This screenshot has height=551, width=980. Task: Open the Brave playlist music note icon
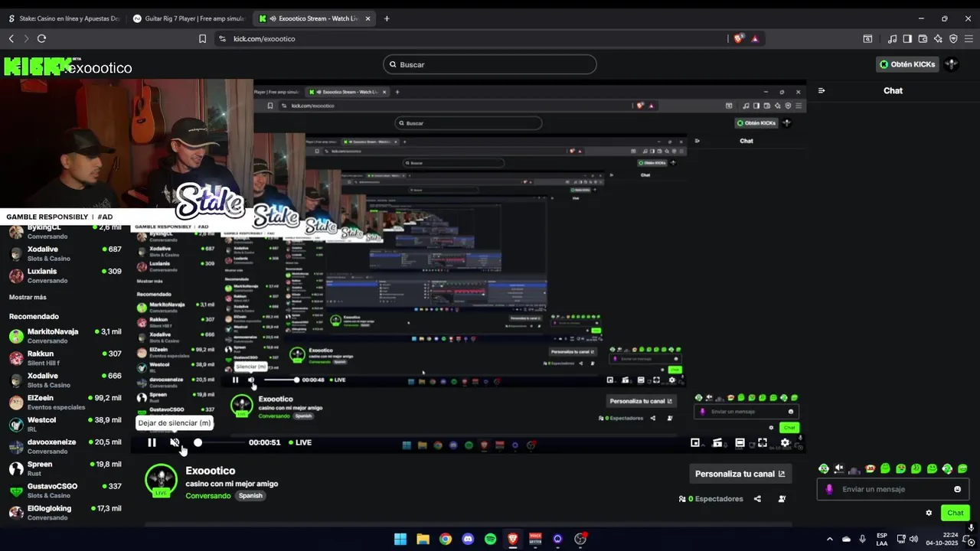click(892, 38)
